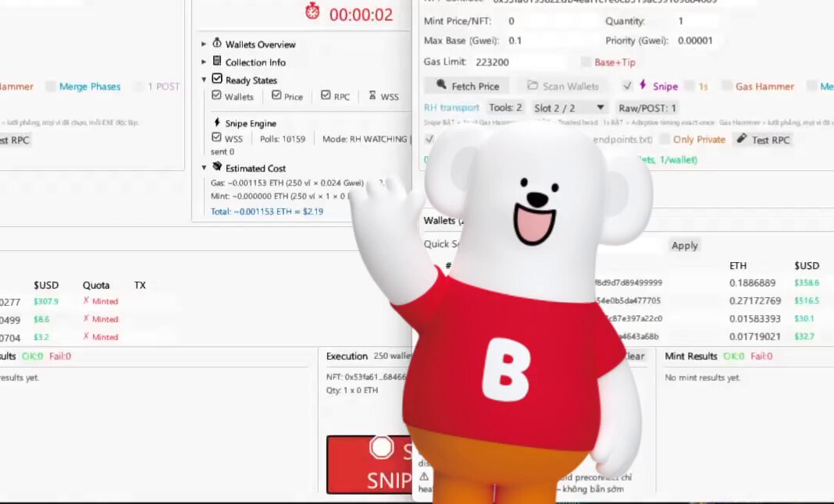Viewport: 834px width, 504px height.
Task: Click the X icon next to Minted in the $307.9 row
Action: coord(86,300)
